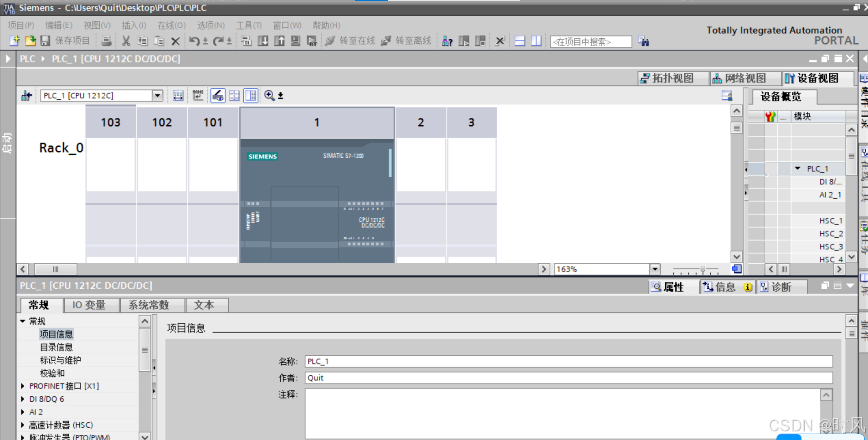868x440 pixels.
Task: Open the 选项(N) menu
Action: (211, 26)
